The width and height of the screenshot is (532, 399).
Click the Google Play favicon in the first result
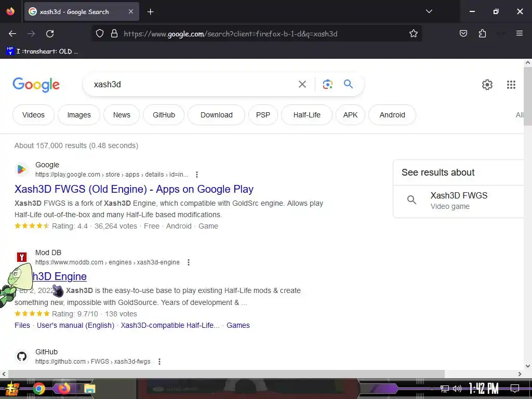(x=21, y=169)
